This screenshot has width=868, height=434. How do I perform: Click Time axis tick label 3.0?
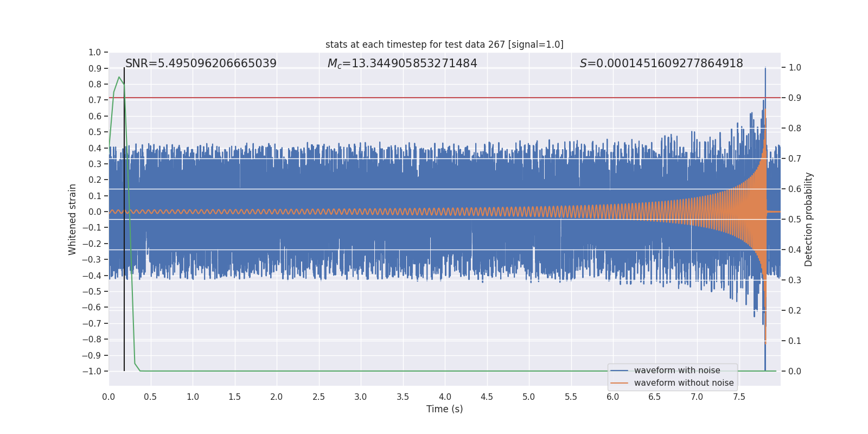(361, 397)
